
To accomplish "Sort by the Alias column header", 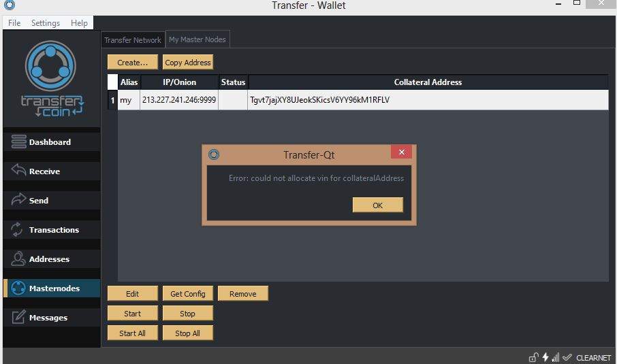I will [x=129, y=82].
